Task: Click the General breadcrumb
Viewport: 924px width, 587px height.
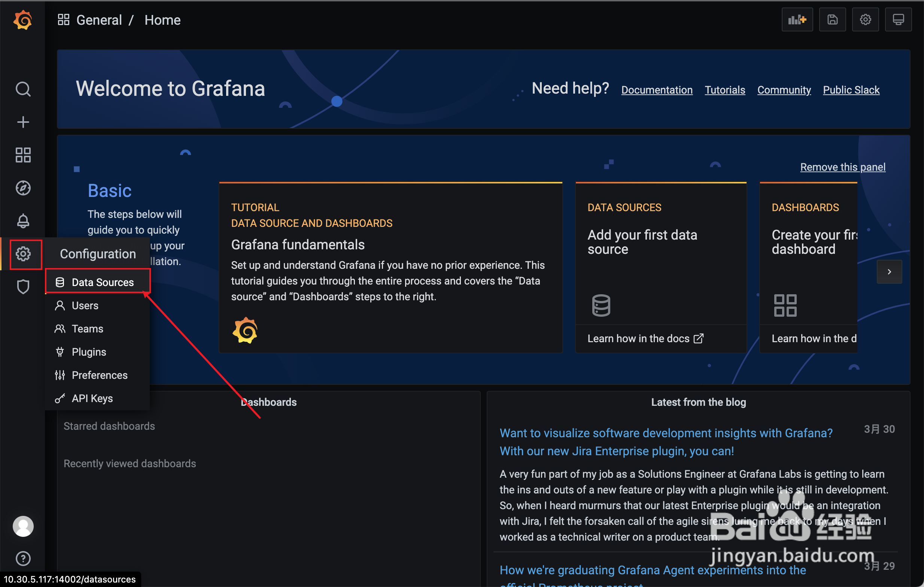Action: [x=99, y=20]
